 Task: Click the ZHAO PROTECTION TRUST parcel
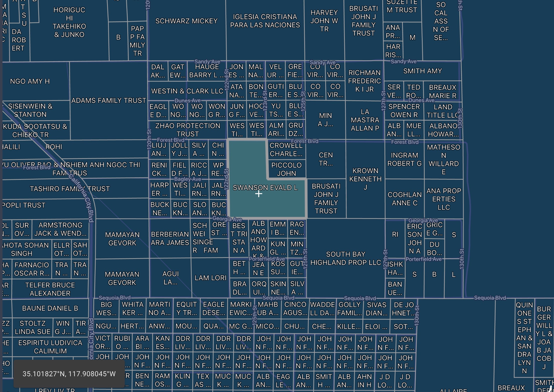[187, 130]
